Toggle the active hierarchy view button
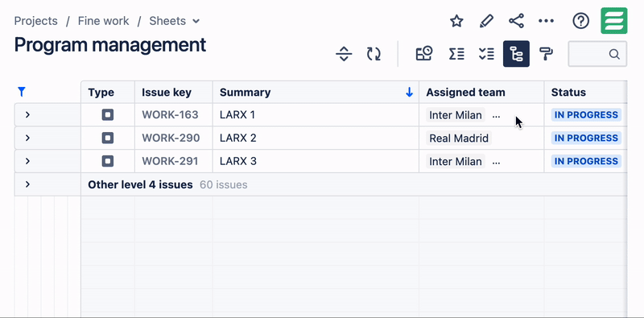 pos(516,54)
